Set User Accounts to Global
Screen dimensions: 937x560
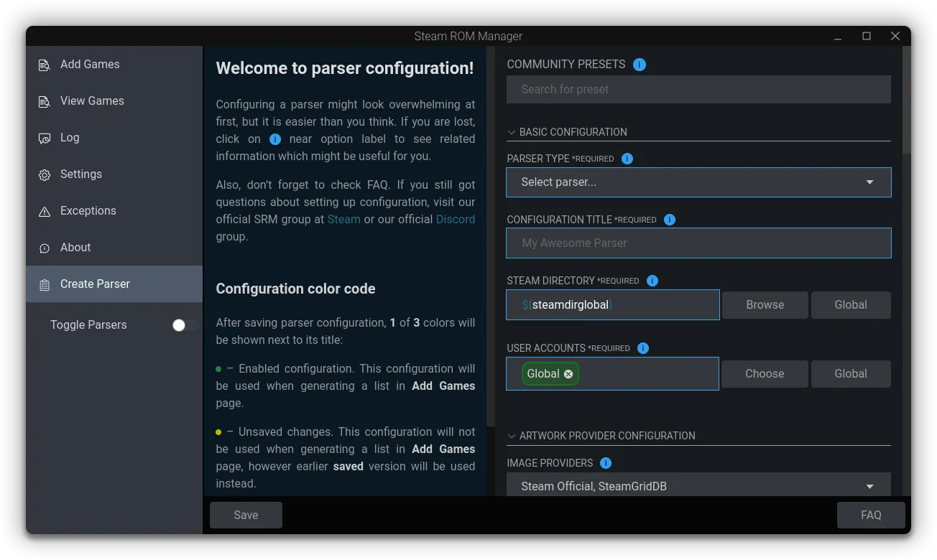(851, 374)
